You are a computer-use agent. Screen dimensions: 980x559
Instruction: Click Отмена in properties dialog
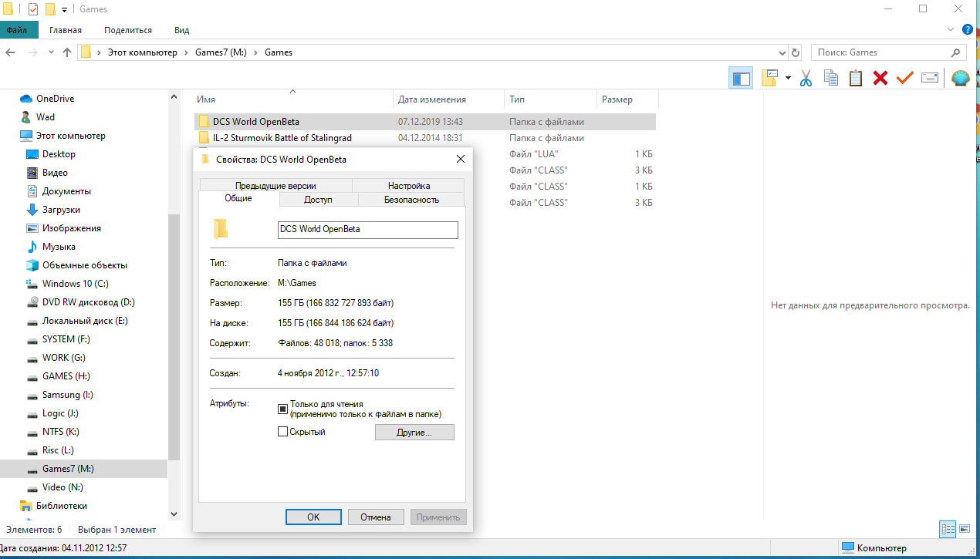click(x=376, y=517)
